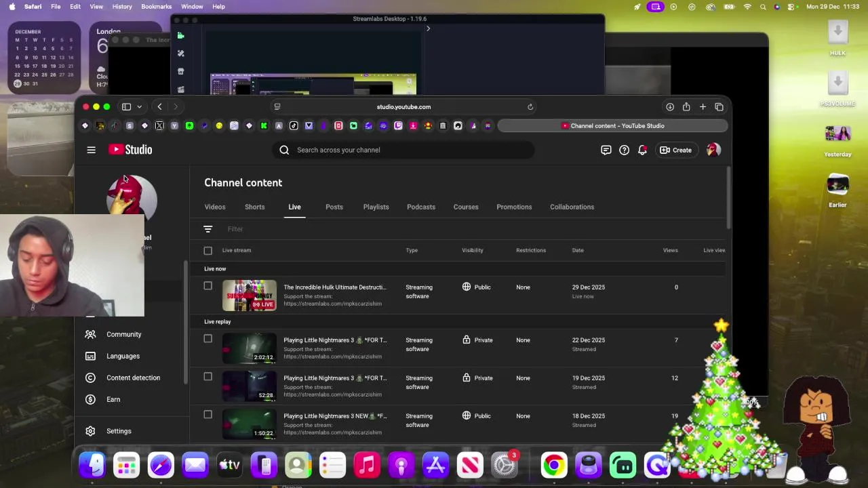Open the Promotions tab
Viewport: 868px width, 488px height.
[514, 207]
